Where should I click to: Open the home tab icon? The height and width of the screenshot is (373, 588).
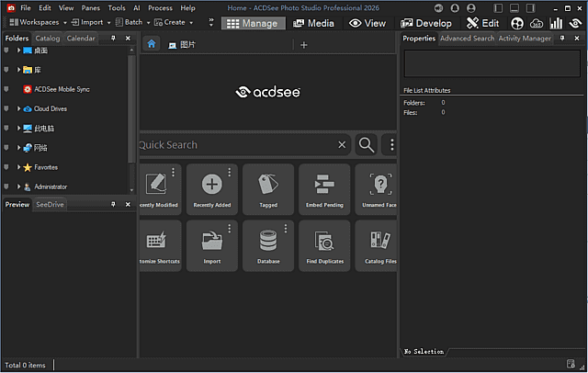point(153,44)
